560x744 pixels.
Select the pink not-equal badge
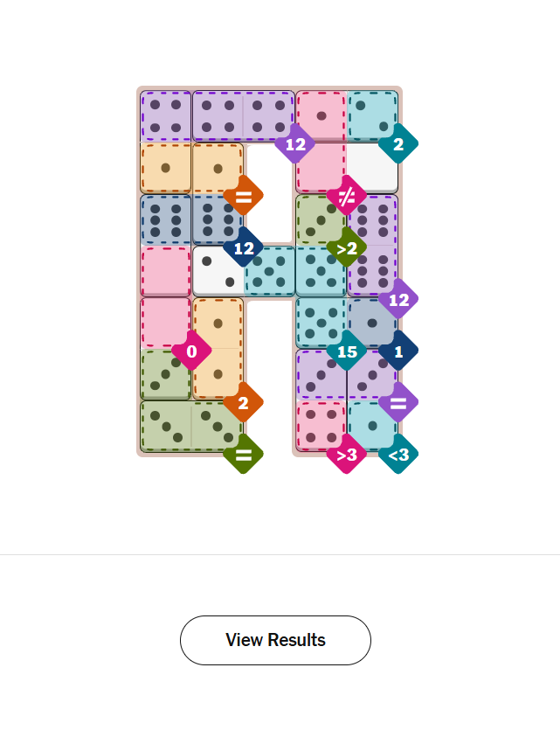346,196
